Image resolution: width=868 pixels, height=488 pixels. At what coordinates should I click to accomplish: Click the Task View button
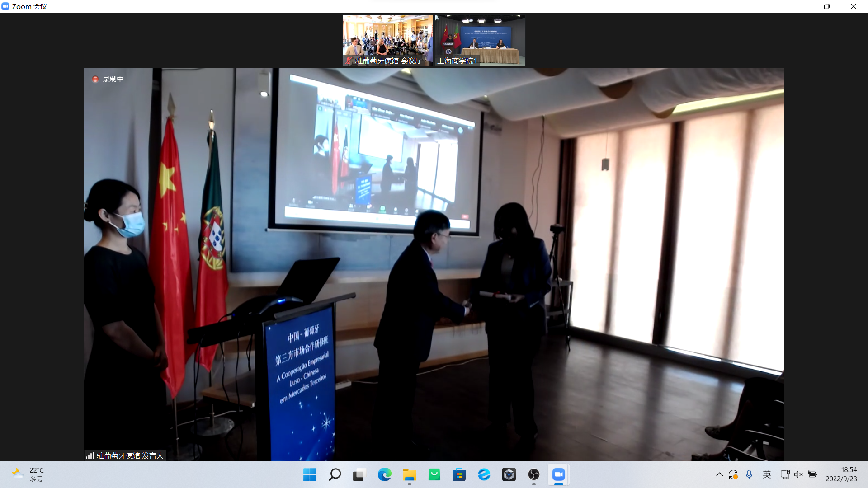tap(359, 474)
